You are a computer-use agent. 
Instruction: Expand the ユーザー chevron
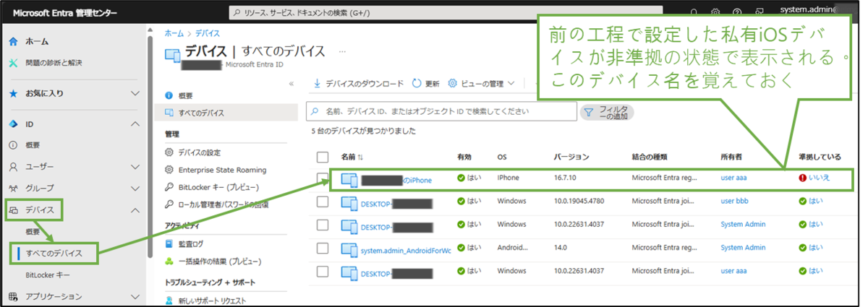(135, 167)
